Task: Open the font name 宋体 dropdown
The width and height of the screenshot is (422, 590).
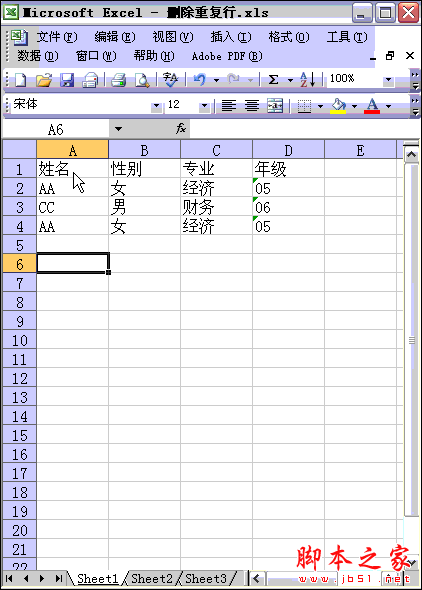Action: (x=156, y=106)
